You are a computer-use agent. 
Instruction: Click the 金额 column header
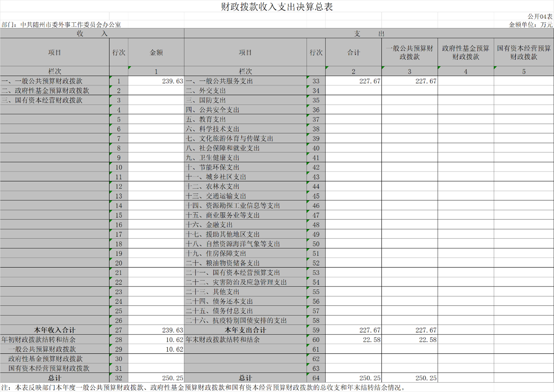pyautogui.click(x=156, y=53)
